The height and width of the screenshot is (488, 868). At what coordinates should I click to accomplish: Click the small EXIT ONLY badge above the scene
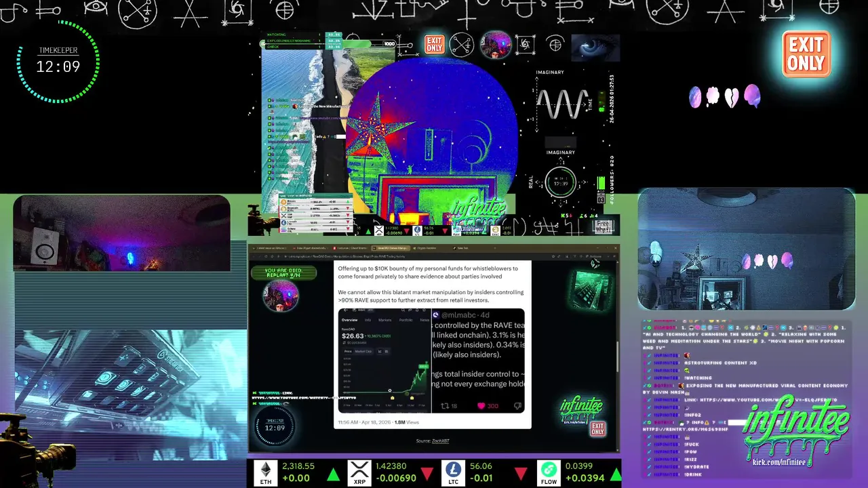434,45
